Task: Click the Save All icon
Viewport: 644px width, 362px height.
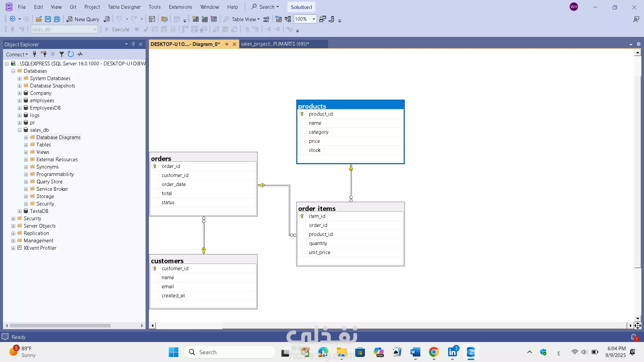Action: point(57,19)
